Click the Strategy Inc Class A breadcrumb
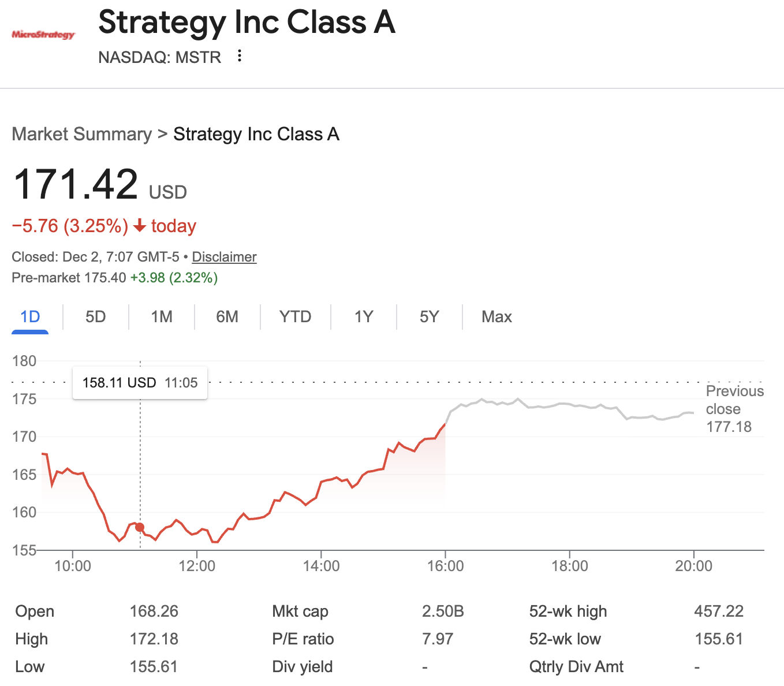The image size is (784, 686). point(256,134)
